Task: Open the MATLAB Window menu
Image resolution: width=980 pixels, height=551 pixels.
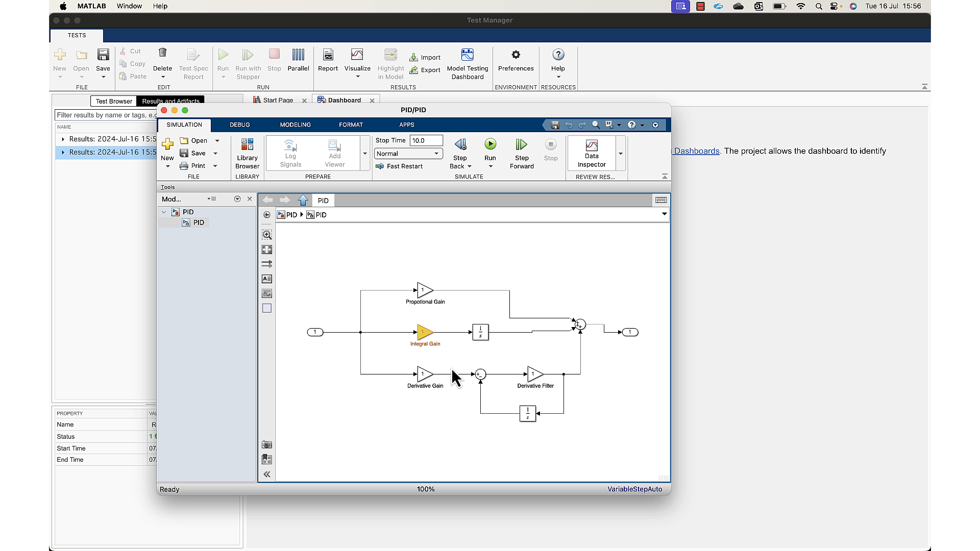Action: tap(129, 6)
